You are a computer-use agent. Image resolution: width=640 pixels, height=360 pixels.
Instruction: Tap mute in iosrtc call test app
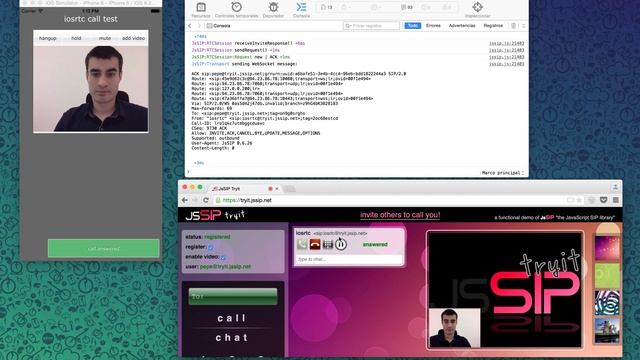104,38
